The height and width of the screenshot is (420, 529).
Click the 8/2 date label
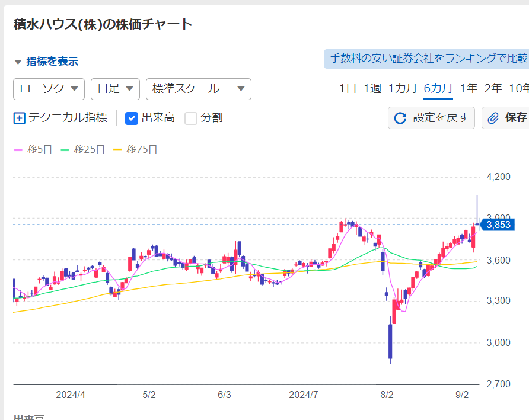[x=387, y=395]
